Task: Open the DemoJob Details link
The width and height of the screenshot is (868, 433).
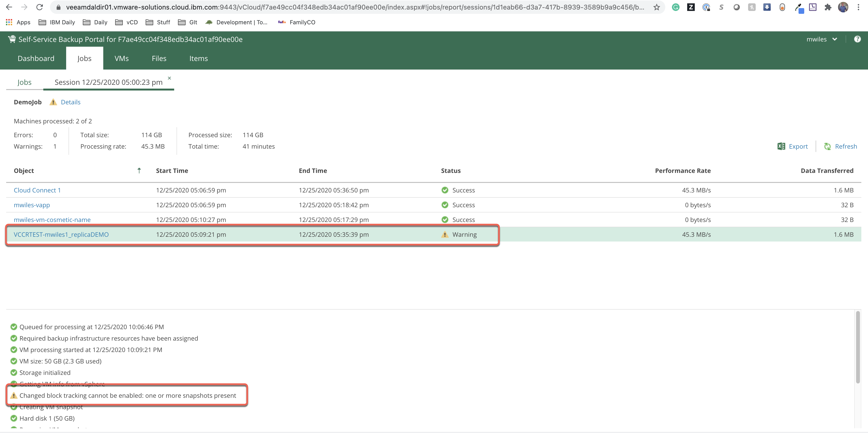Action: 70,102
